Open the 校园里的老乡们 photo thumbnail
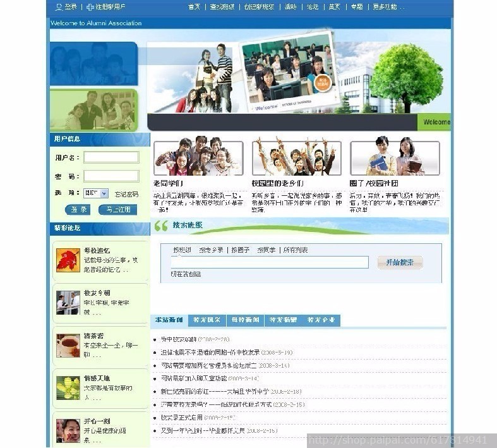The width and height of the screenshot is (497, 448). pyautogui.click(x=297, y=156)
